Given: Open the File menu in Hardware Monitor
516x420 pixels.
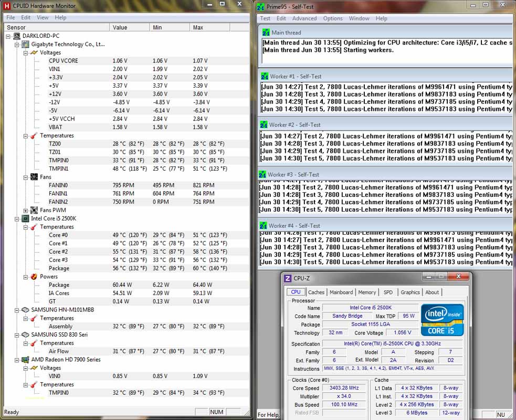Looking at the screenshot, I should point(10,17).
